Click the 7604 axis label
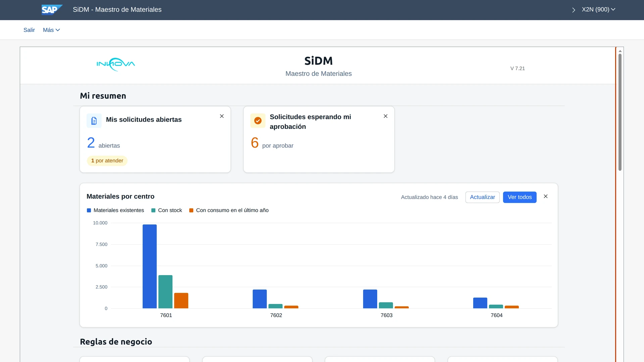The height and width of the screenshot is (362, 644). 497,315
